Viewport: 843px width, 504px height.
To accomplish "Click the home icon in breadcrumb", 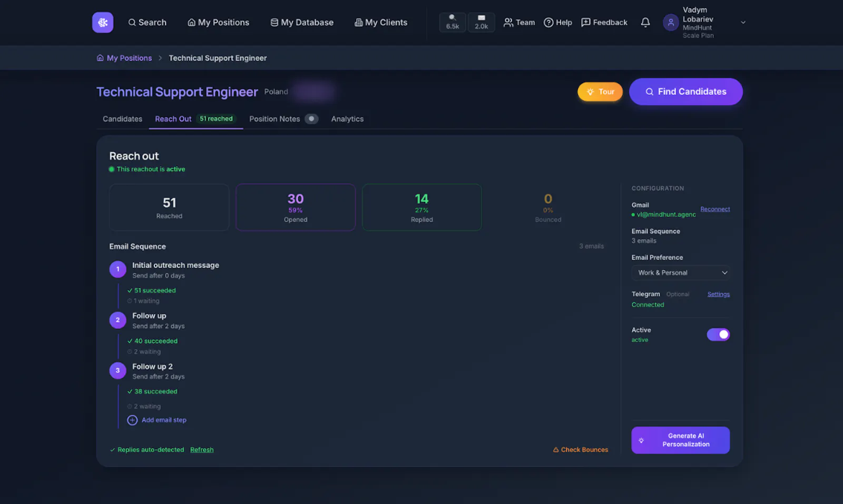I will coord(100,58).
